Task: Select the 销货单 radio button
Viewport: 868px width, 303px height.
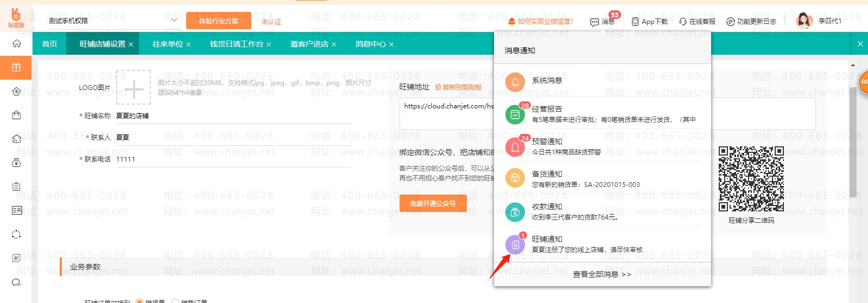Action: point(140,301)
